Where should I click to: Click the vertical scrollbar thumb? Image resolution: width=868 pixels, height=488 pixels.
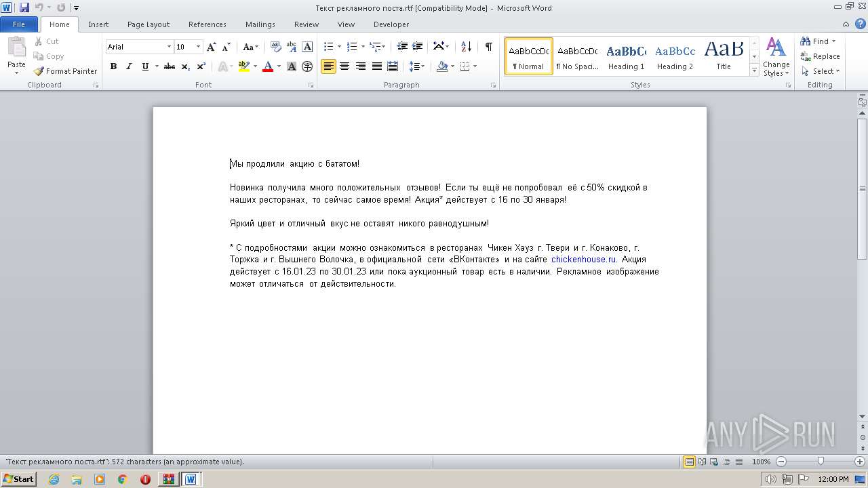click(x=863, y=188)
